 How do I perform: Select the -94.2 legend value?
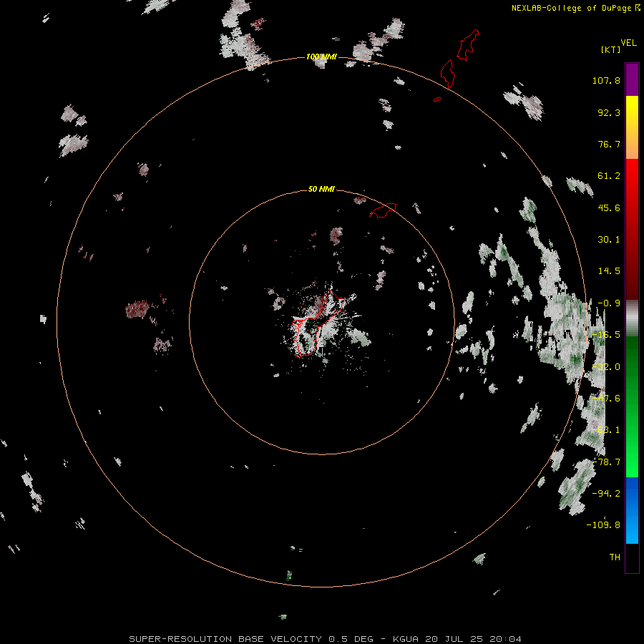pyautogui.click(x=606, y=494)
